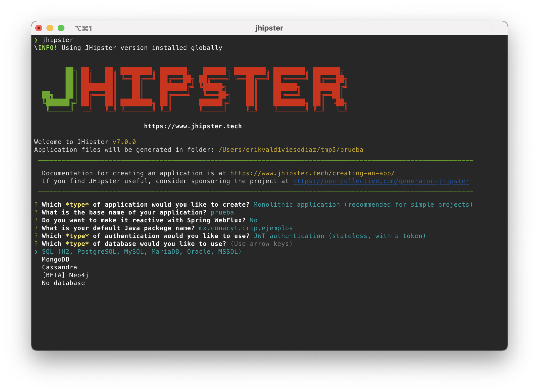Screen dimensions: 539x392
Task: Close the jhipster terminal window
Action: (x=39, y=28)
